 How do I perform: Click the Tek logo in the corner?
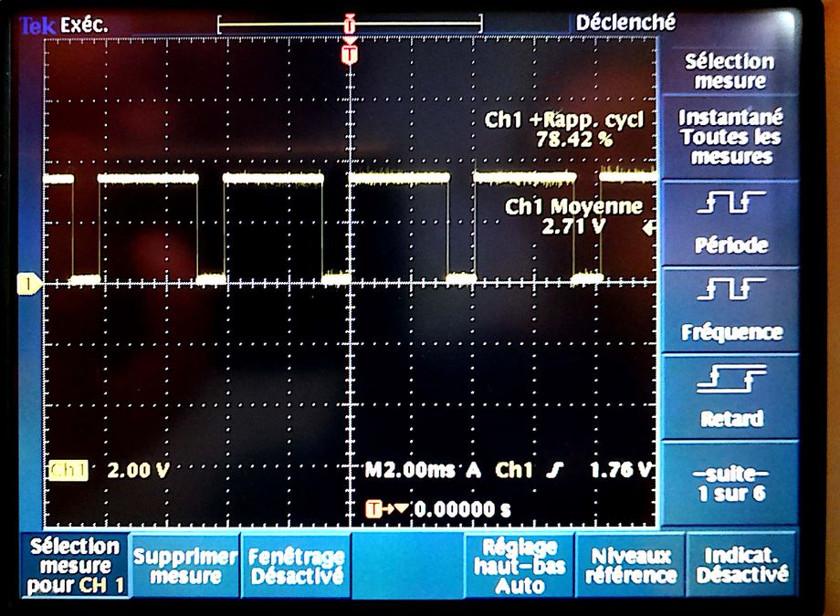37,26
